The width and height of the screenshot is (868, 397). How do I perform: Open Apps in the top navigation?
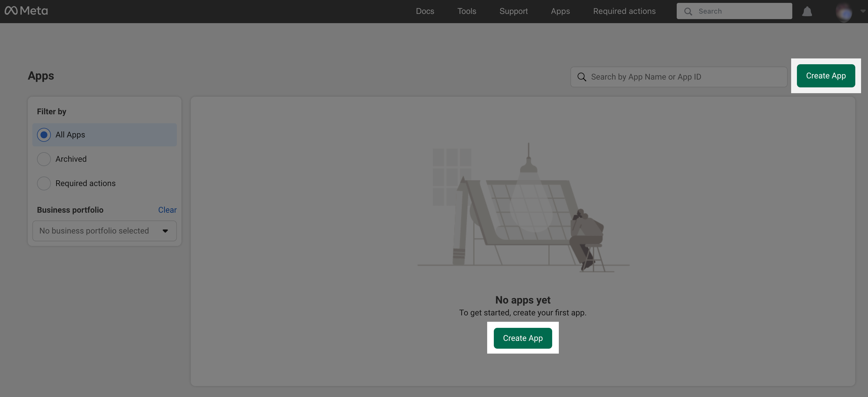(560, 11)
